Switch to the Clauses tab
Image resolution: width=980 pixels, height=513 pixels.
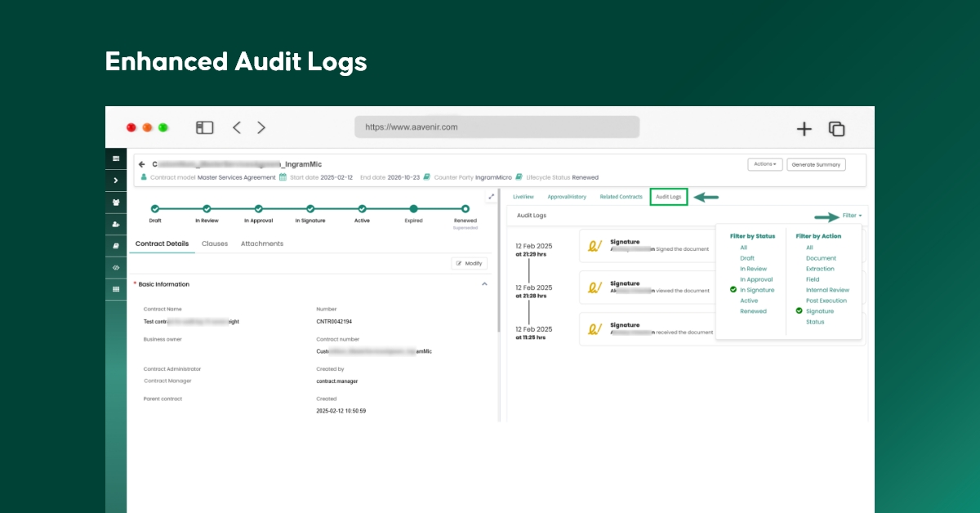tap(215, 243)
